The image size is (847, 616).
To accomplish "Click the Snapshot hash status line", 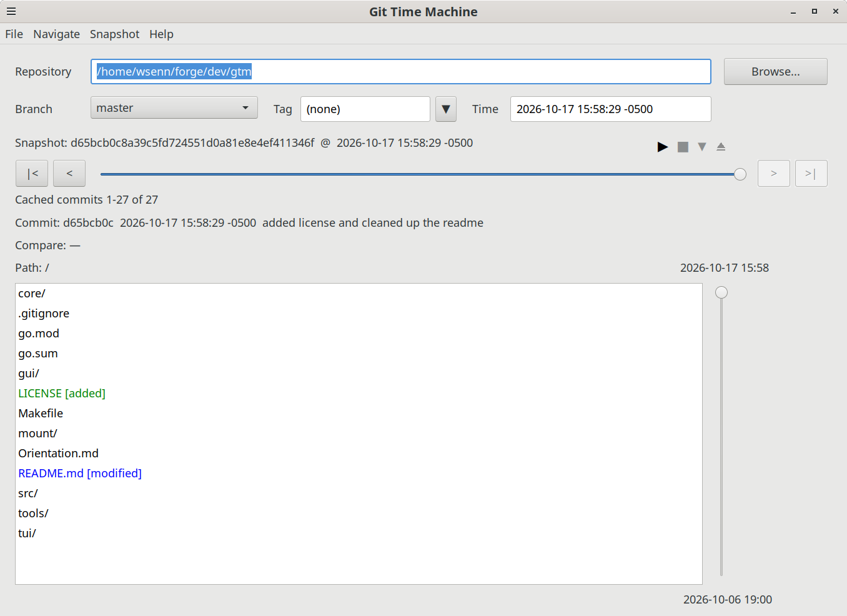I will [244, 143].
